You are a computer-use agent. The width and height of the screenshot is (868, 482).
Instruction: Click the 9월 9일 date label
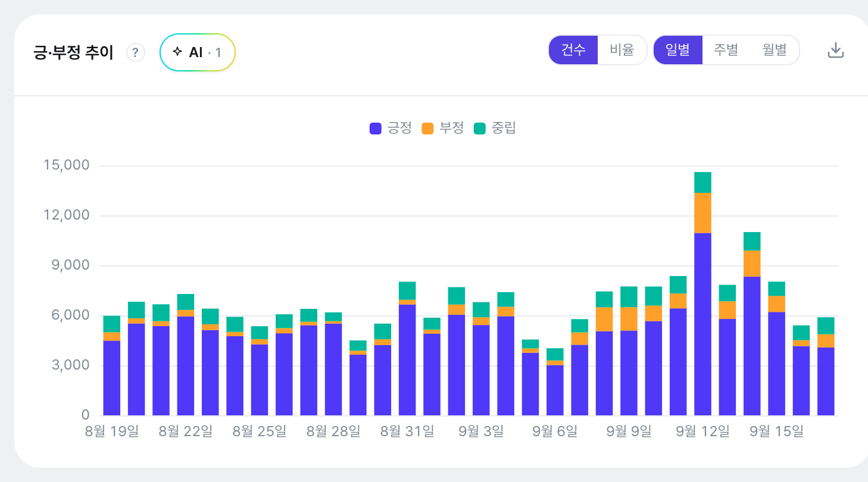(x=629, y=431)
